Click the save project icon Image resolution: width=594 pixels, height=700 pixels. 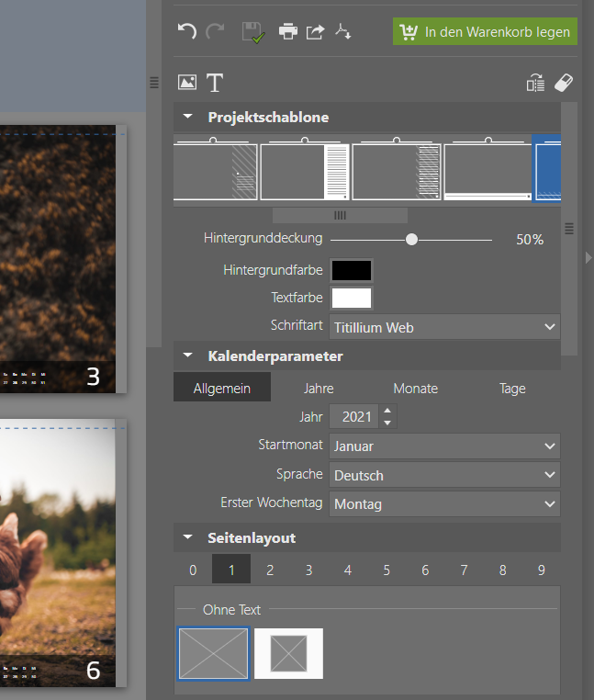[x=252, y=32]
